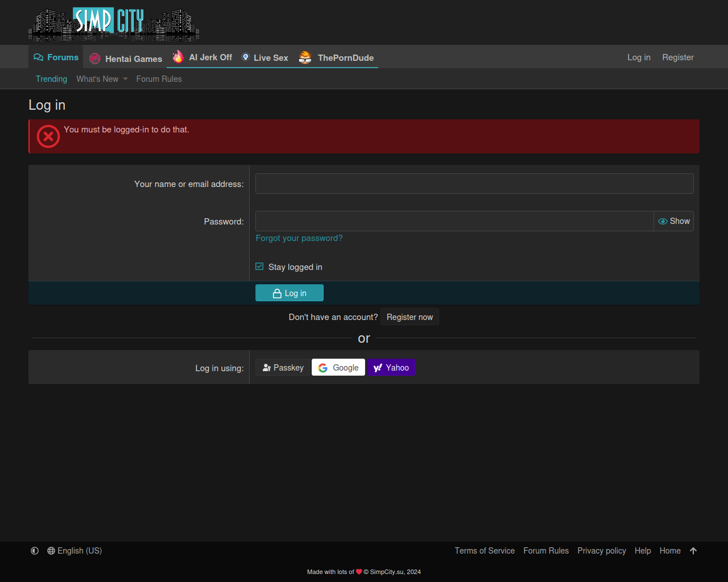The image size is (728, 582).
Task: Expand the What's New dropdown arrow
Action: (125, 79)
